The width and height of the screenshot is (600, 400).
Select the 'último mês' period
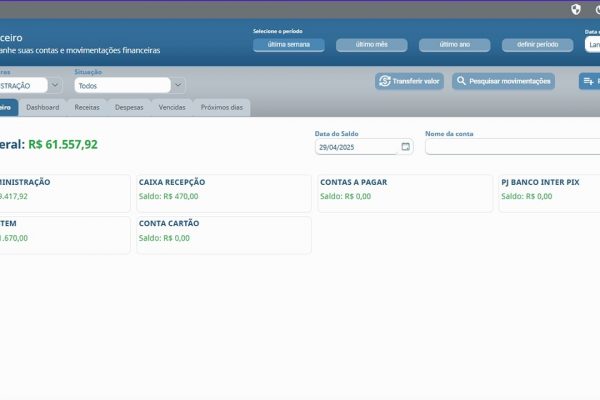point(372,45)
